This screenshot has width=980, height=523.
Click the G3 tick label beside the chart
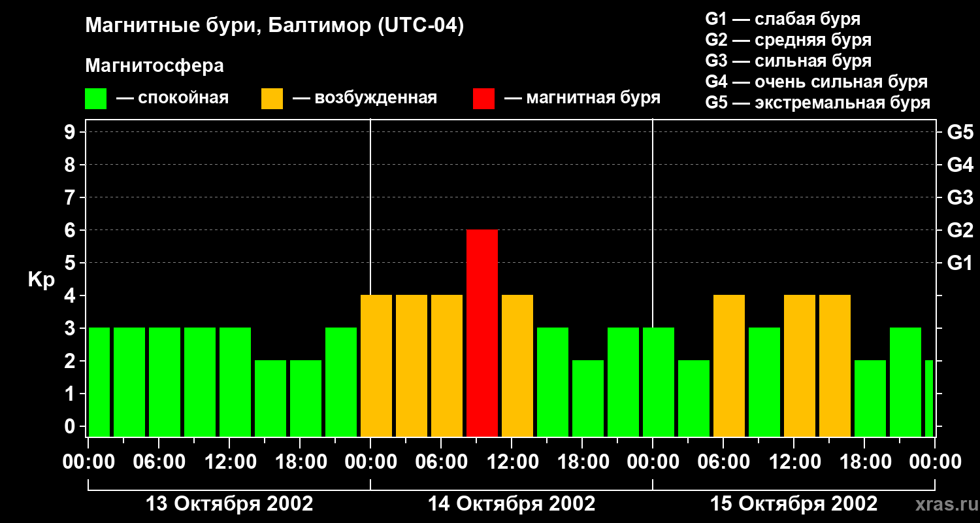pyautogui.click(x=960, y=198)
